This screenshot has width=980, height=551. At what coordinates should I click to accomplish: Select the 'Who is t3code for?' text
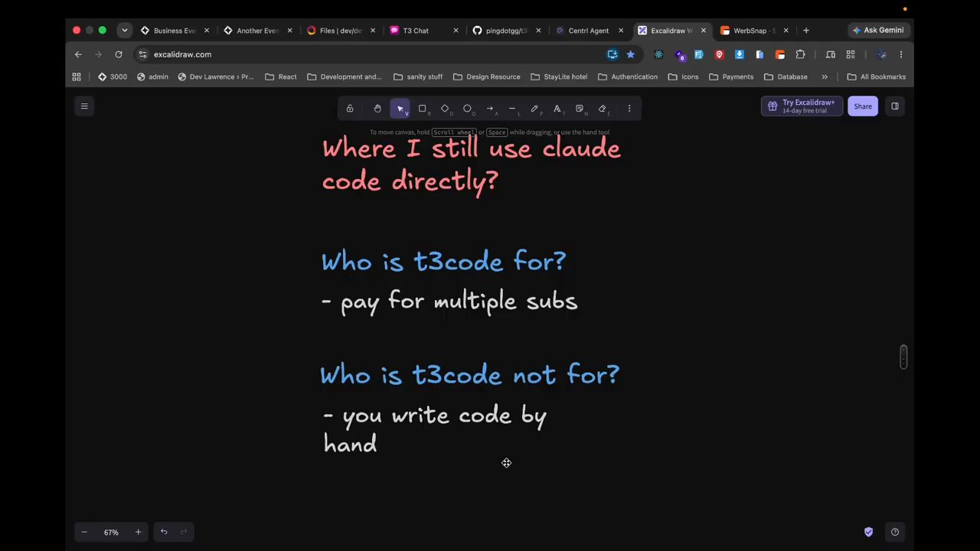443,262
